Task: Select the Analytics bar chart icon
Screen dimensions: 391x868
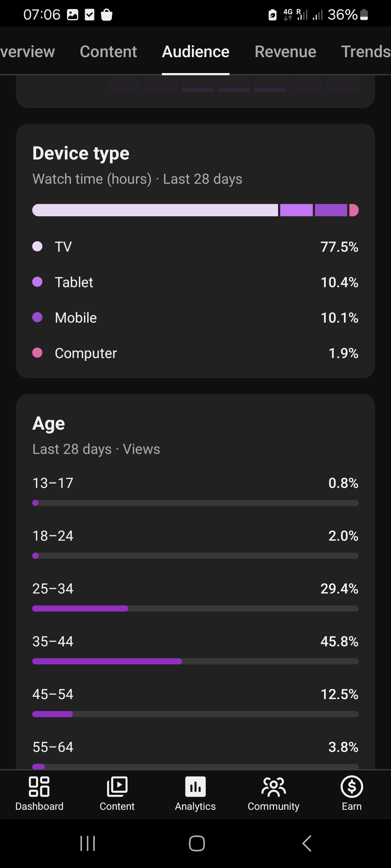Action: [195, 787]
